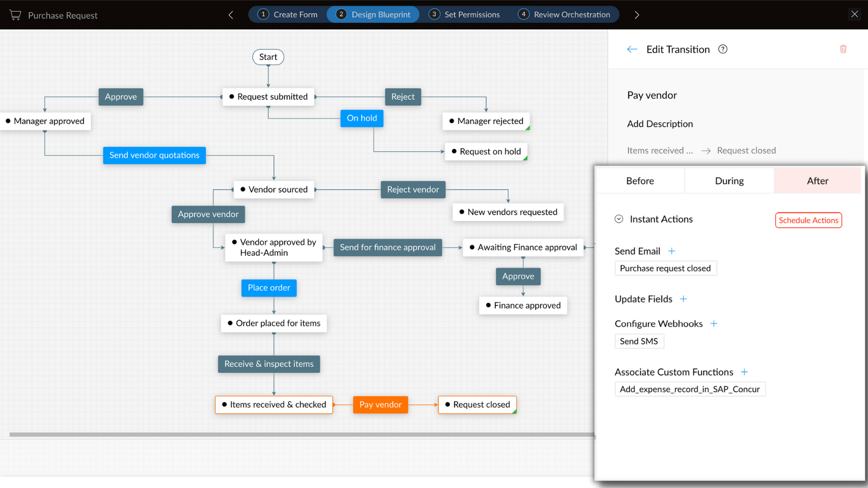
Task: Open the Create Form step
Action: [x=288, y=14]
